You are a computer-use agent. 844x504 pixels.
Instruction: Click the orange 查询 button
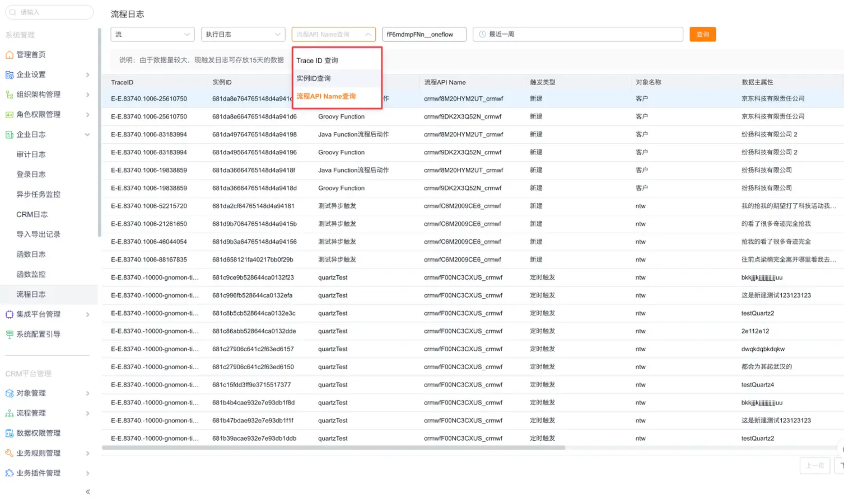702,34
